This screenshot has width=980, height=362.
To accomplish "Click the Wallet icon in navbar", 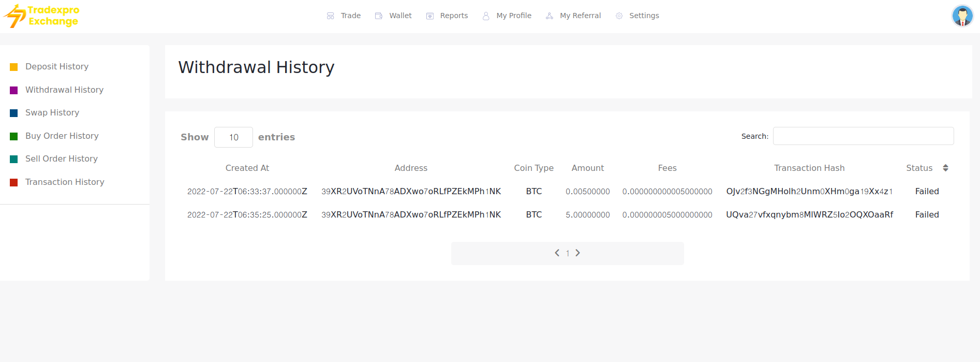I will point(379,16).
